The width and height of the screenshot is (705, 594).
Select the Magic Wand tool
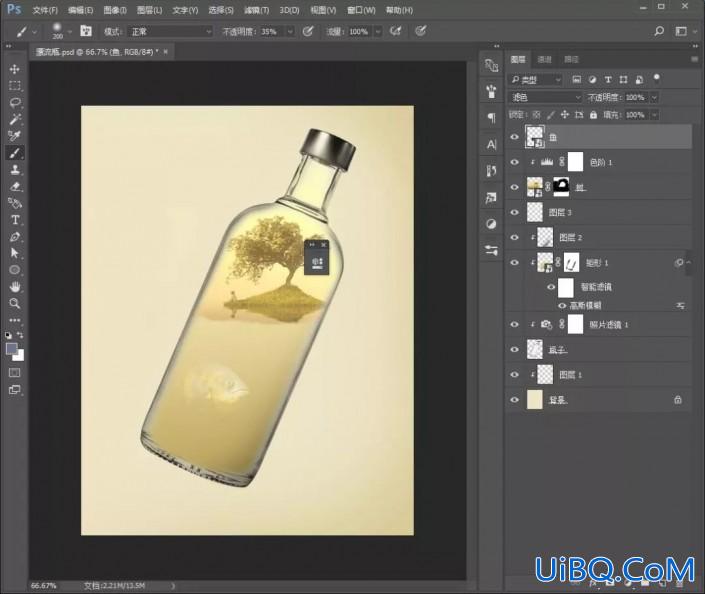(x=14, y=119)
